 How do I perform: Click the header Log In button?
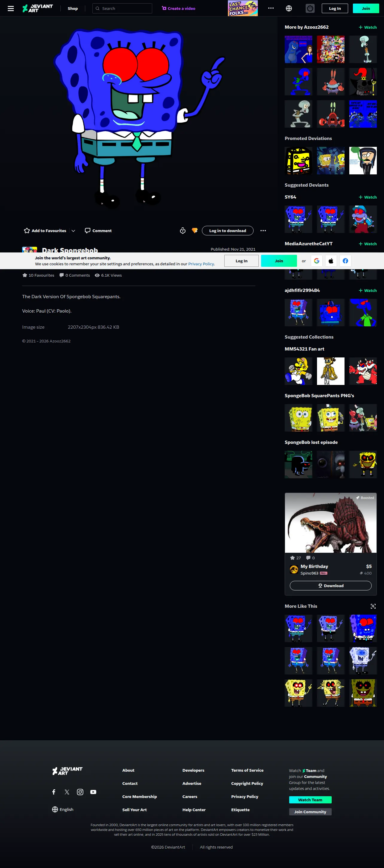[335, 8]
